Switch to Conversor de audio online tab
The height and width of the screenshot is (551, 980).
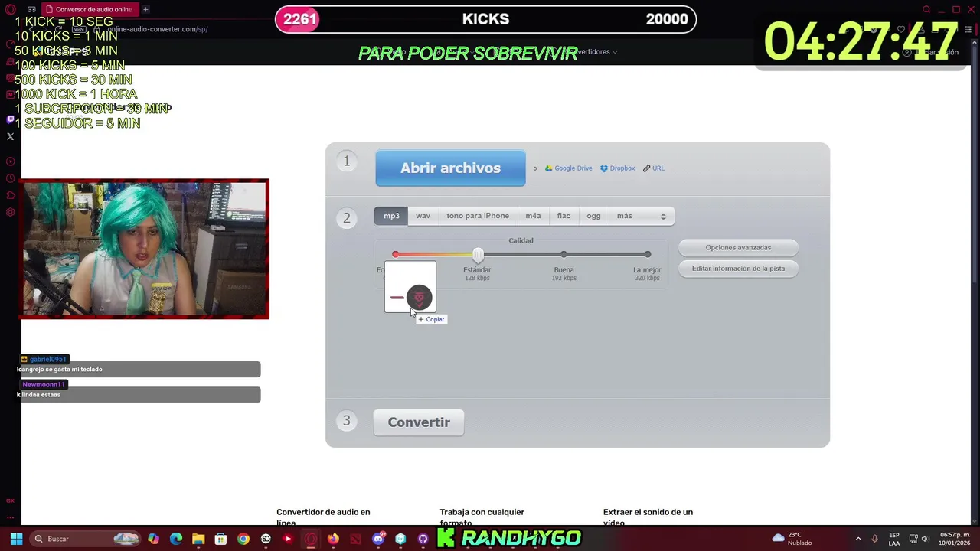pyautogui.click(x=90, y=9)
